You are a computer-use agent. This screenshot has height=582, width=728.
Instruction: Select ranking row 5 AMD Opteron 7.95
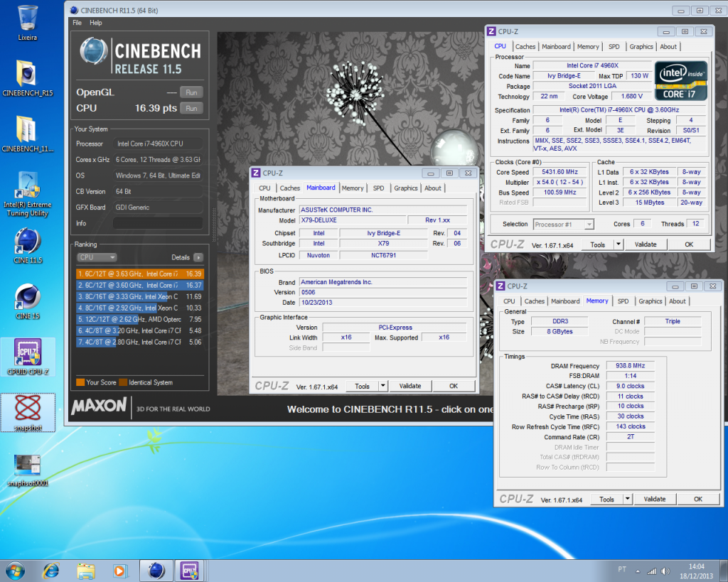pos(140,319)
